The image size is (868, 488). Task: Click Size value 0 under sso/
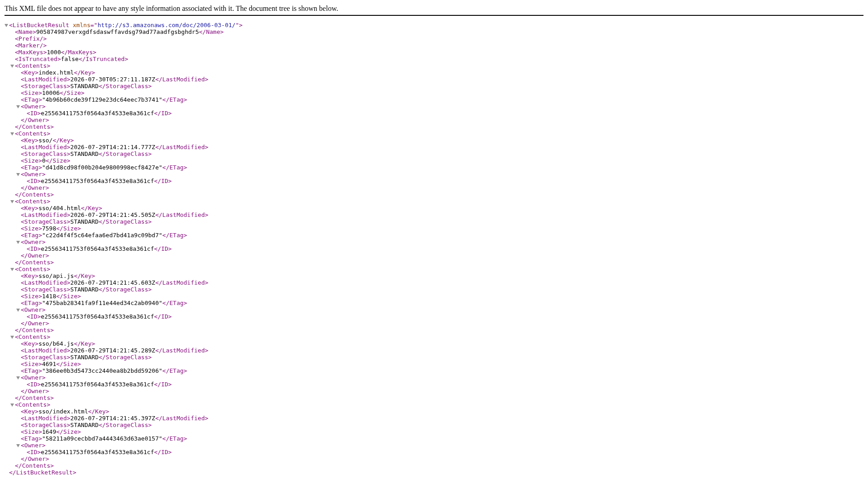pos(44,161)
